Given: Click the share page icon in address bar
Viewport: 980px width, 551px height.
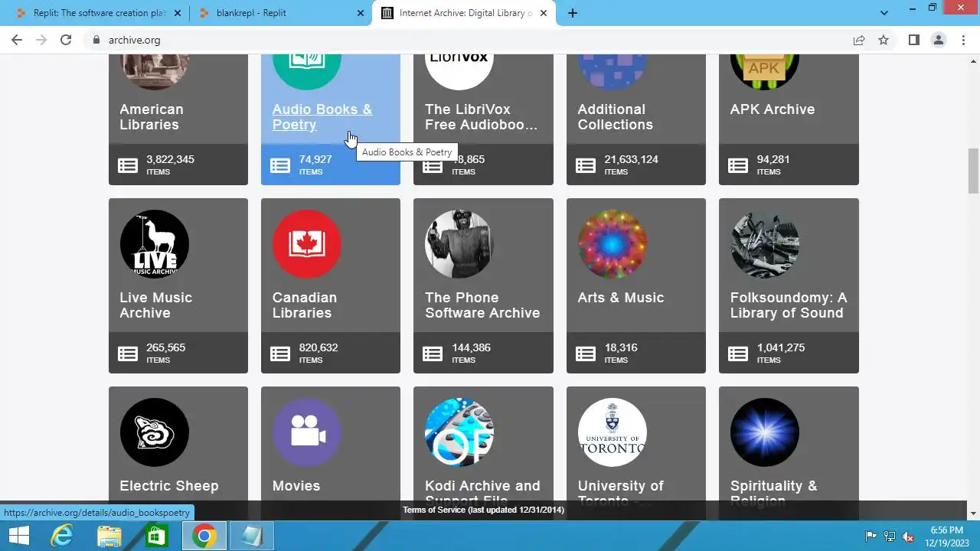Looking at the screenshot, I should 859,40.
